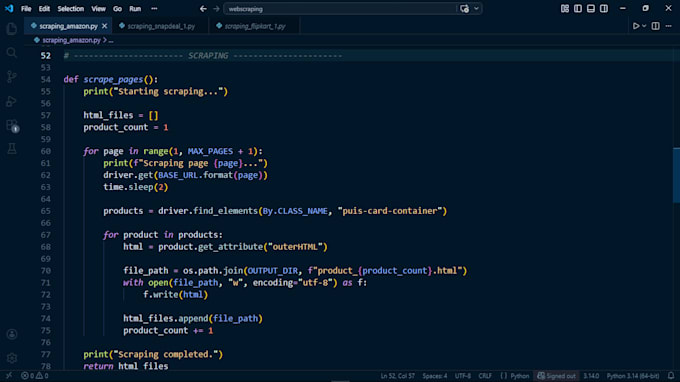The width and height of the screenshot is (680, 382).
Task: Close the scraping_amazon.py tab
Action: pos(105,26)
